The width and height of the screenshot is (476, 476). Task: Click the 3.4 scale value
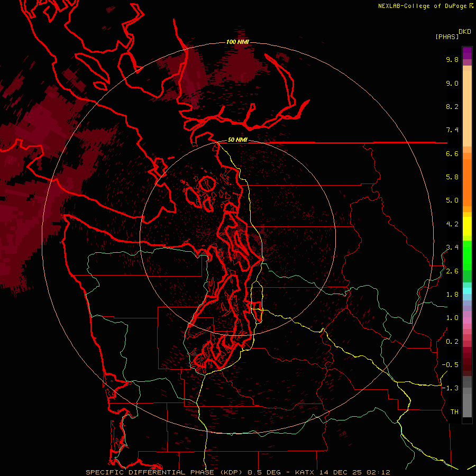coord(452,248)
